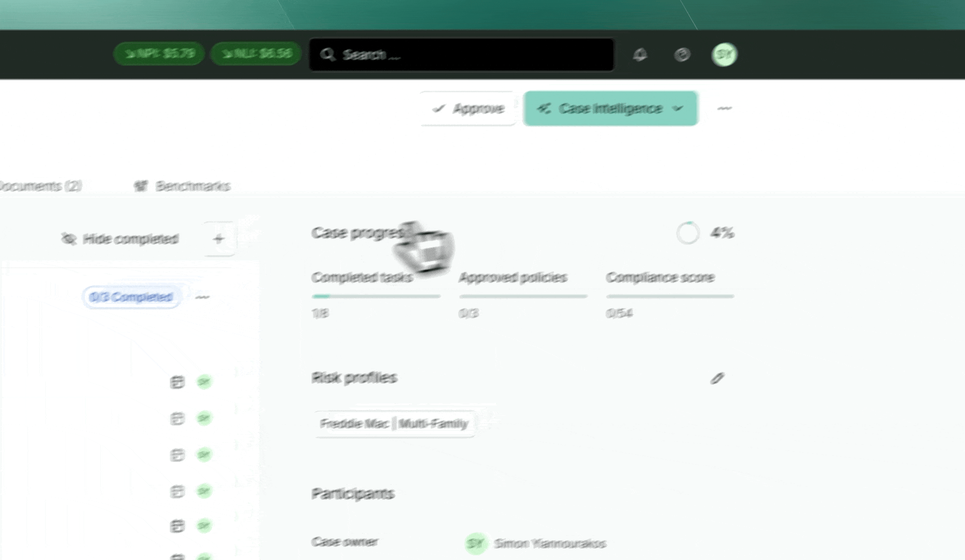The width and height of the screenshot is (965, 560).
Task: Click the plus icon beside Hide completed
Action: click(x=218, y=239)
